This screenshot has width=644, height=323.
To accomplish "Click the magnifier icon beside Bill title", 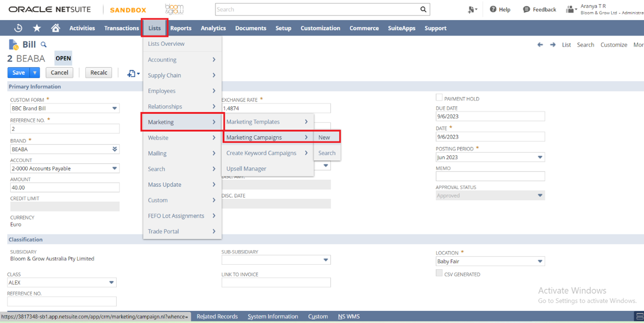I will pos(43,45).
